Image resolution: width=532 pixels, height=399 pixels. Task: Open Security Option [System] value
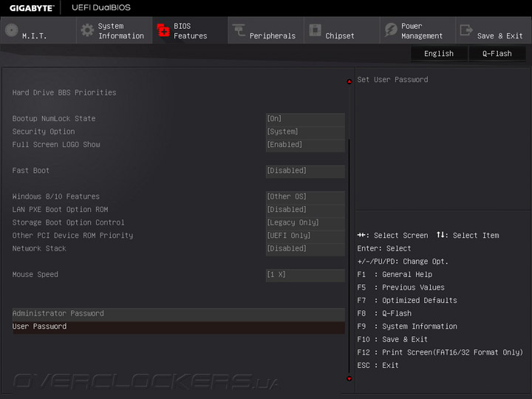coord(305,132)
